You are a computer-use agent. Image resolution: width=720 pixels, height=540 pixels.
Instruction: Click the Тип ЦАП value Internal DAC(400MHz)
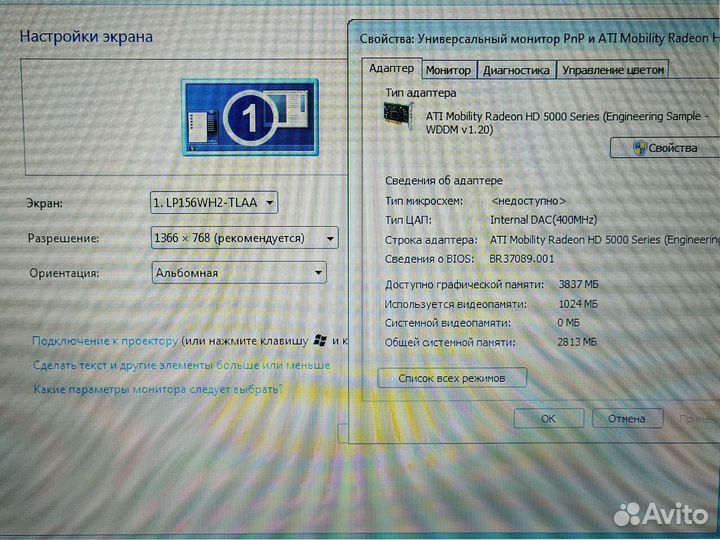coord(544,220)
